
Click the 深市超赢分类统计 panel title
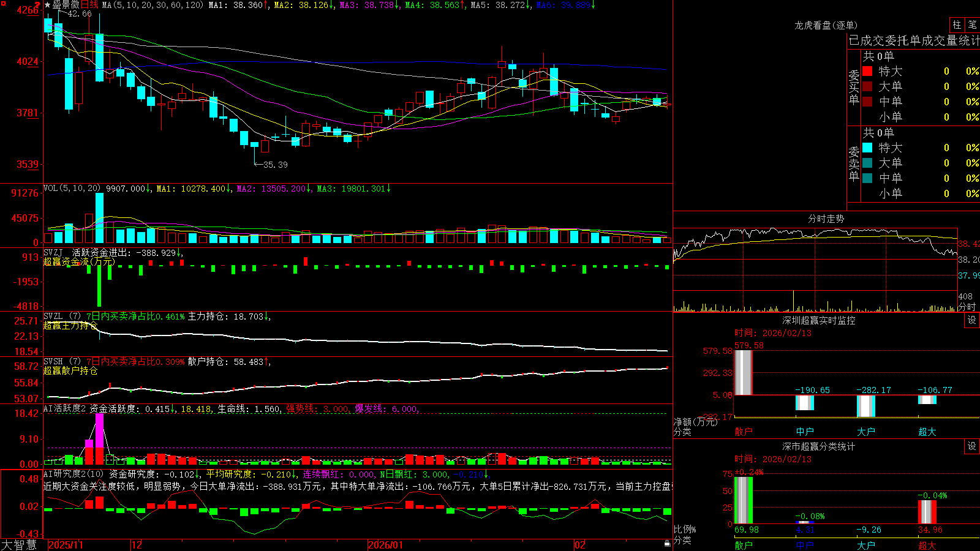[x=819, y=446]
